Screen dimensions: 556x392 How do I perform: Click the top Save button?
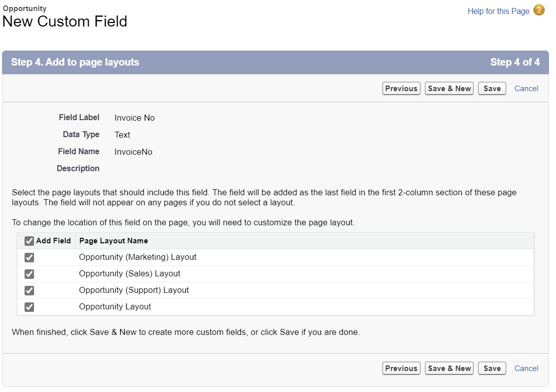tap(492, 89)
